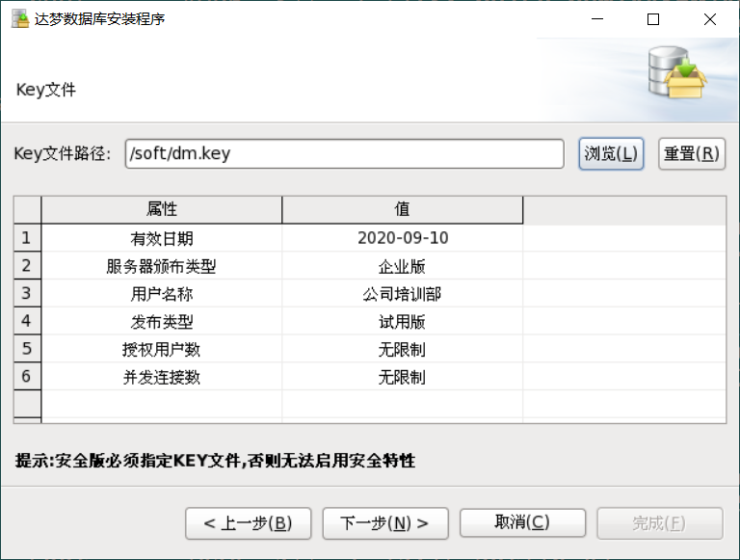Click the 值 column header
The image size is (740, 560).
pyautogui.click(x=403, y=210)
